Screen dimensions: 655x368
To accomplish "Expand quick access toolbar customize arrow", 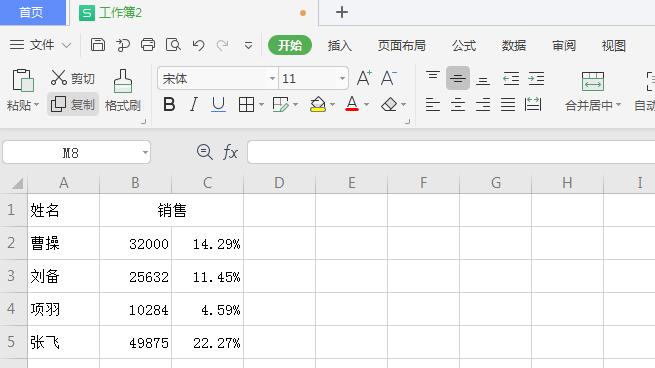I will 248,45.
